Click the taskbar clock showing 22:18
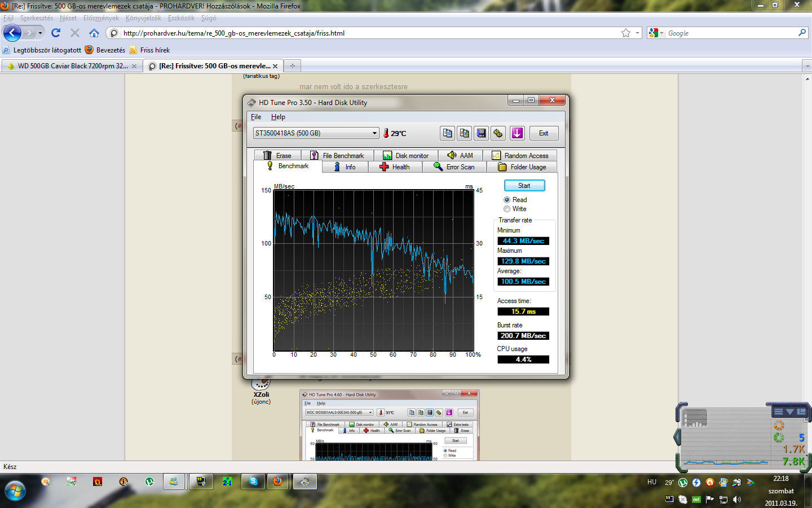This screenshot has width=812, height=508. click(781, 479)
